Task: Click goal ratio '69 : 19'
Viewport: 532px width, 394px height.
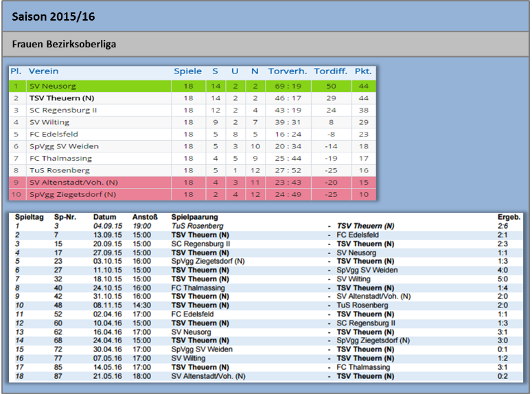Action: (288, 86)
